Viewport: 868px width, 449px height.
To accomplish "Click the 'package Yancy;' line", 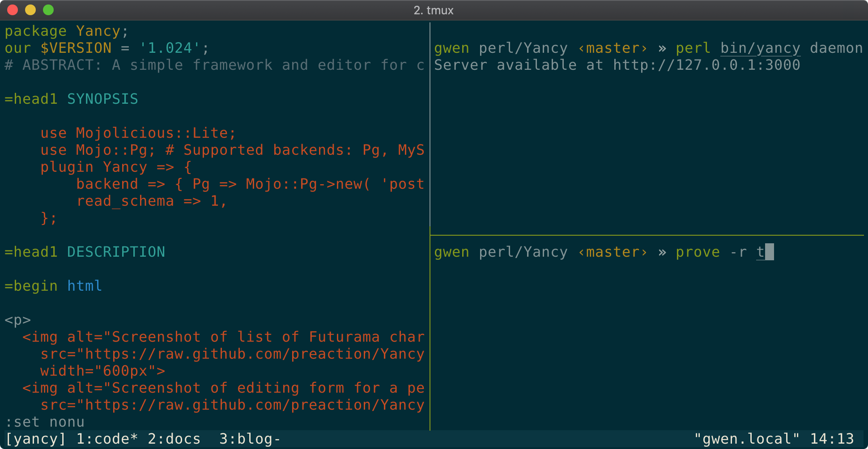I will click(67, 31).
